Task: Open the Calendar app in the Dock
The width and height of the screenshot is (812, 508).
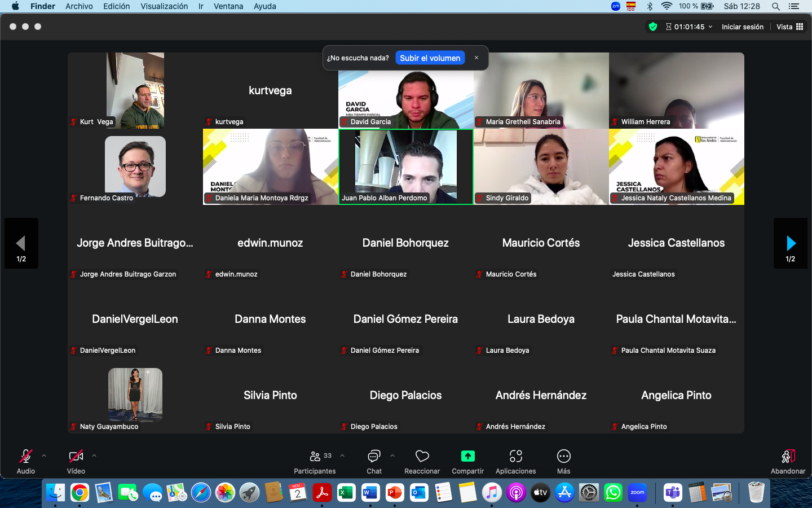Action: (298, 493)
